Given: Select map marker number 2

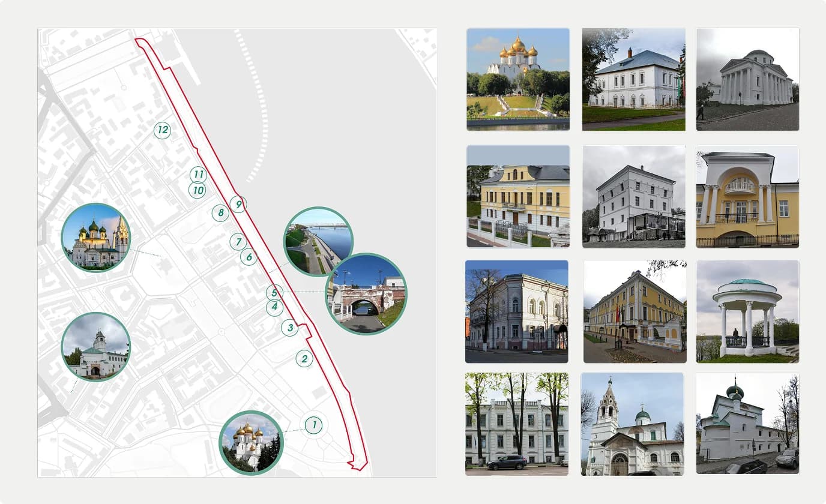Looking at the screenshot, I should 304,359.
